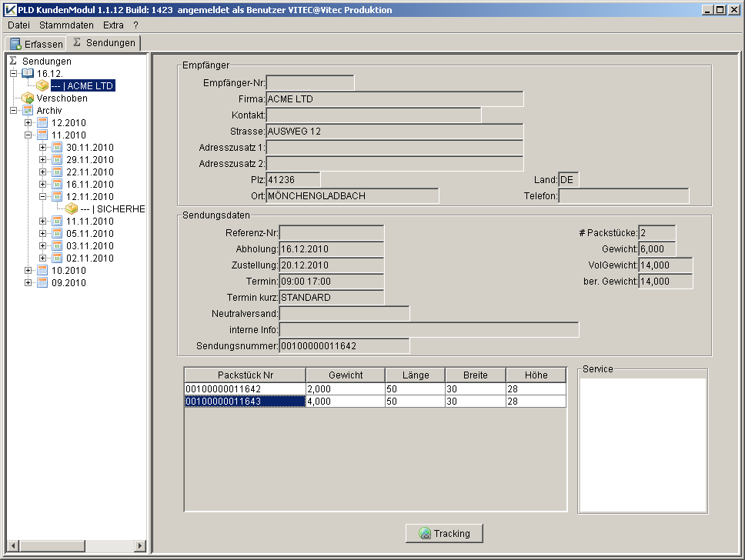Screen dimensions: 745x560
Task: Expand the 09.2010 archive month
Action: [28, 283]
